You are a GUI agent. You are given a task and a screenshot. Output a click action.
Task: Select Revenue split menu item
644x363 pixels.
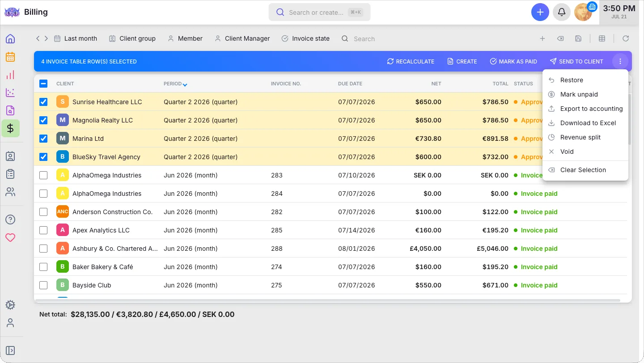click(585, 137)
